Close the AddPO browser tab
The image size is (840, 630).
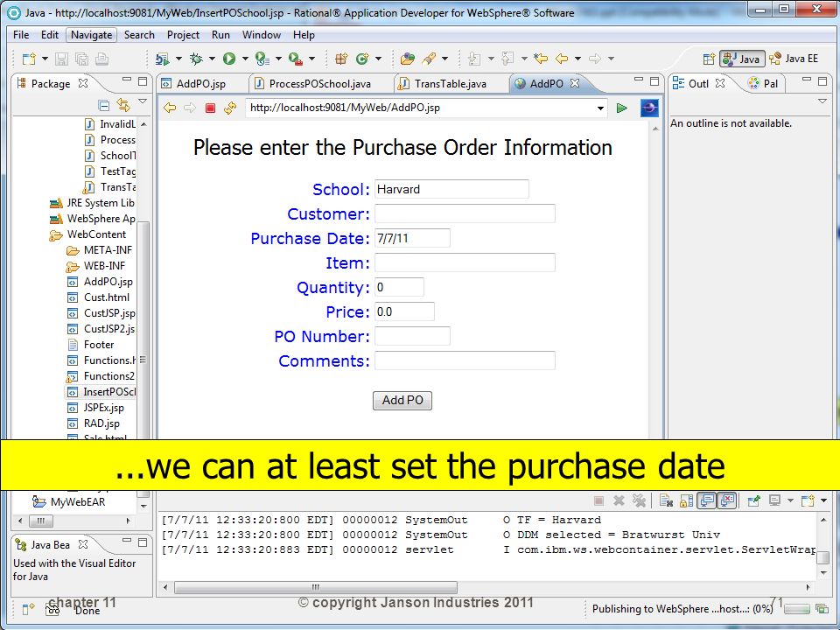(x=575, y=83)
